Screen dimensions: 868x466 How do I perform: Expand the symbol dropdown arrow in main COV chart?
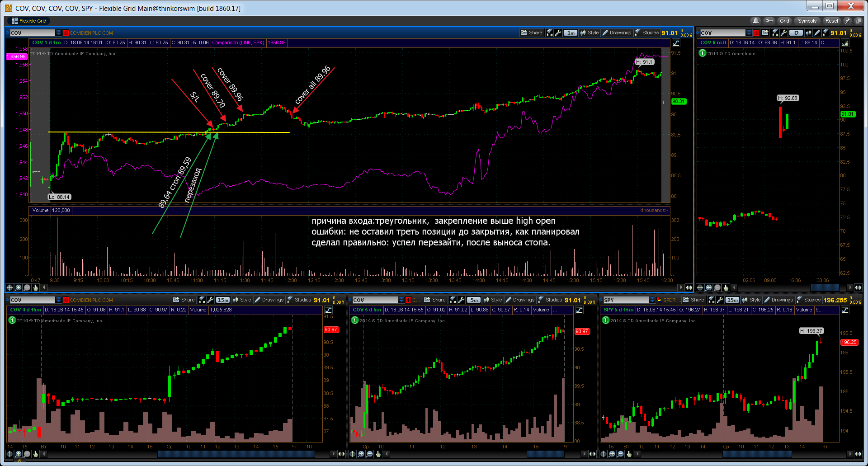(x=59, y=33)
